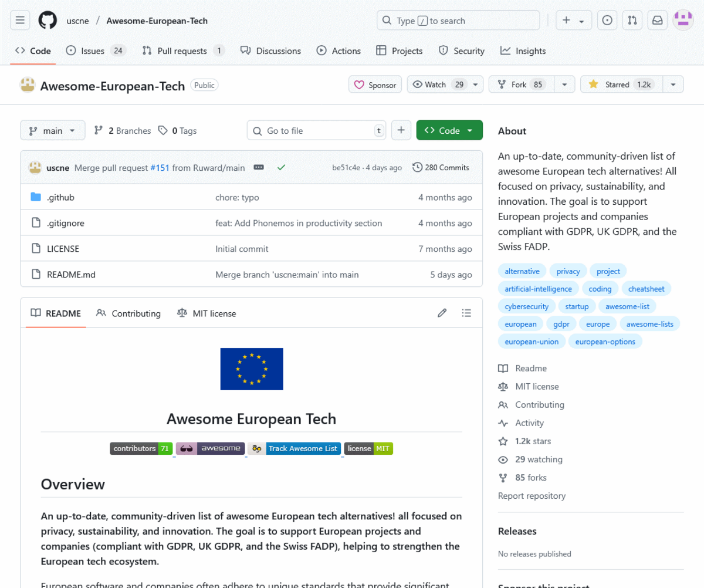Open the README outline list icon

coord(466,313)
